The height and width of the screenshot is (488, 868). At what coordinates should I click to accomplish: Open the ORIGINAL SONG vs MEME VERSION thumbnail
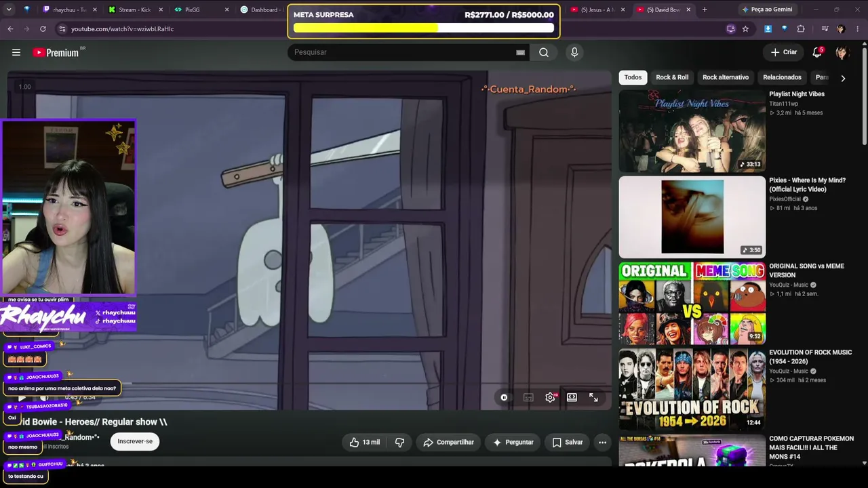tap(692, 303)
